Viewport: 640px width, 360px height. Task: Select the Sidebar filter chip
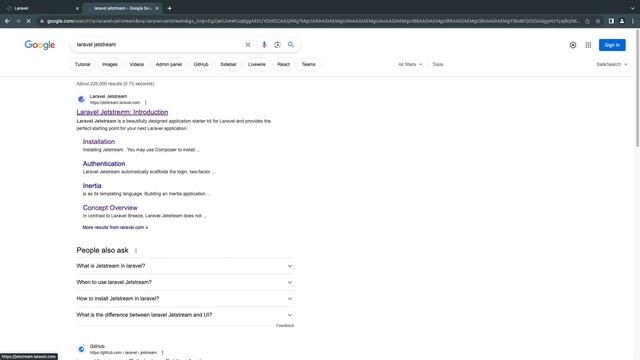click(228, 64)
